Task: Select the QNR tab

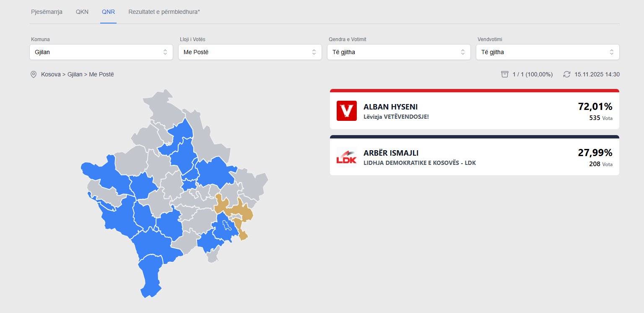Action: [x=108, y=12]
